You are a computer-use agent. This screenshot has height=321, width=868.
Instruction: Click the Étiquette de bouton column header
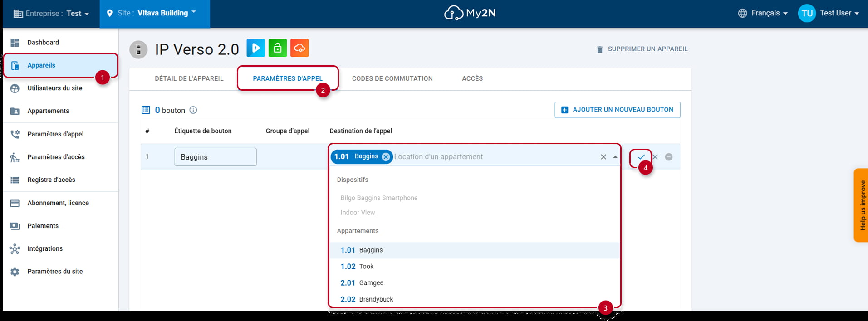(x=203, y=131)
